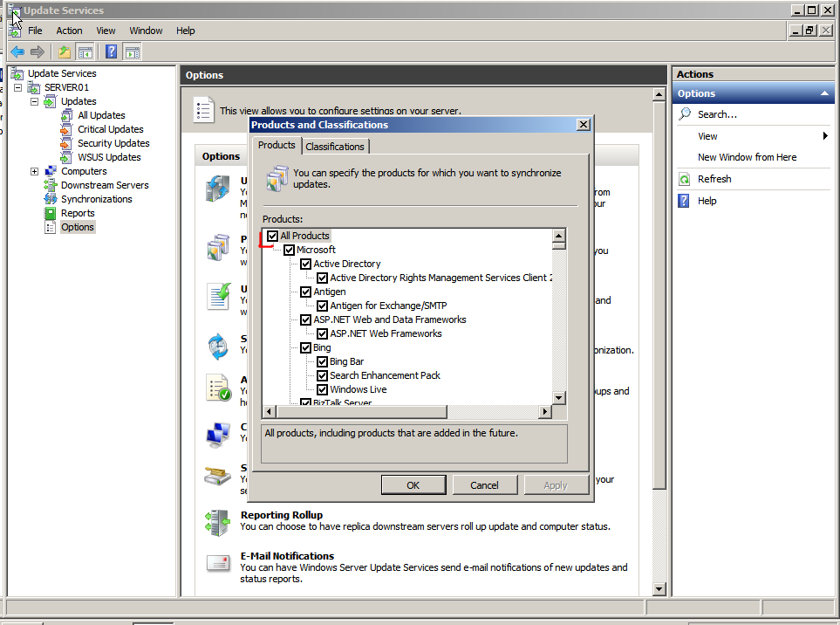Uncheck the Microsoft checkbox
The width and height of the screenshot is (840, 625).
pyautogui.click(x=290, y=250)
